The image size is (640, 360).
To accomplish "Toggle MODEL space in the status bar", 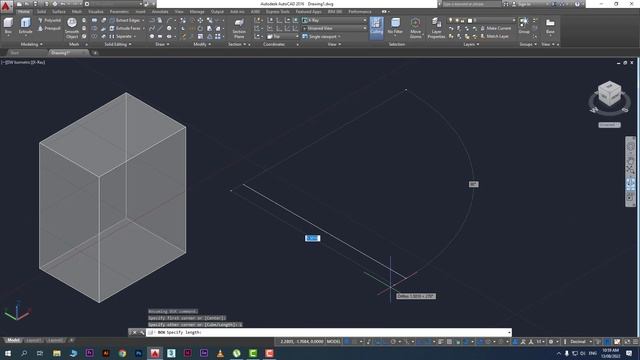I will click(x=333, y=342).
